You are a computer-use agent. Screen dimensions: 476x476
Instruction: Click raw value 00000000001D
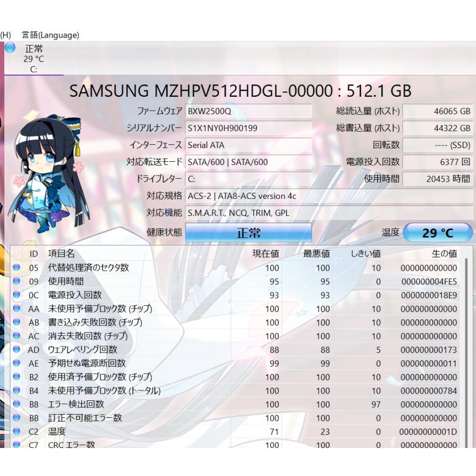pyautogui.click(x=428, y=432)
